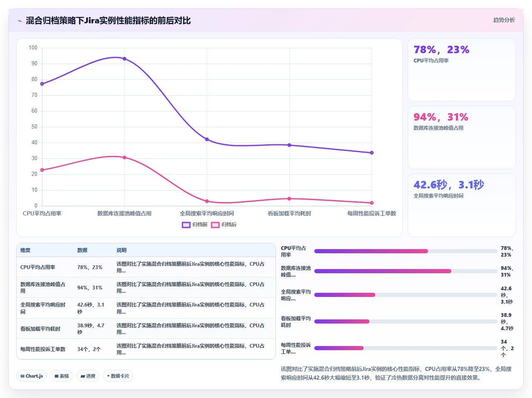Screen dimensions: 532x398
Task: Click the dashboard title 混合归档策略下Jira实例性能指标的前后对比
Action: click(x=108, y=21)
